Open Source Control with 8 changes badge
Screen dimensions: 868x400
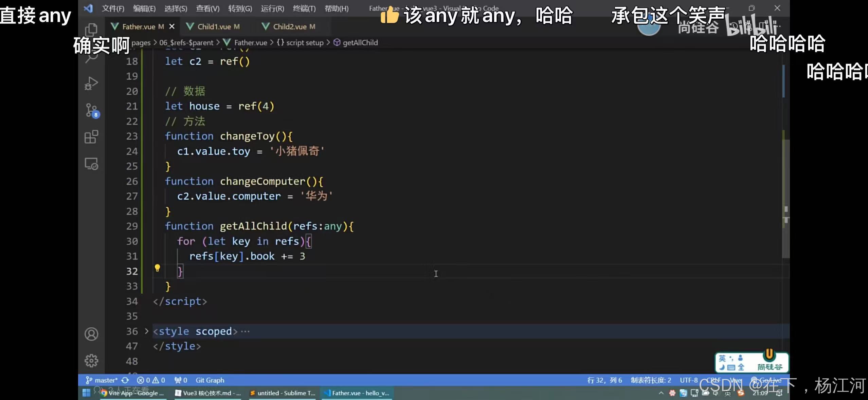92,110
